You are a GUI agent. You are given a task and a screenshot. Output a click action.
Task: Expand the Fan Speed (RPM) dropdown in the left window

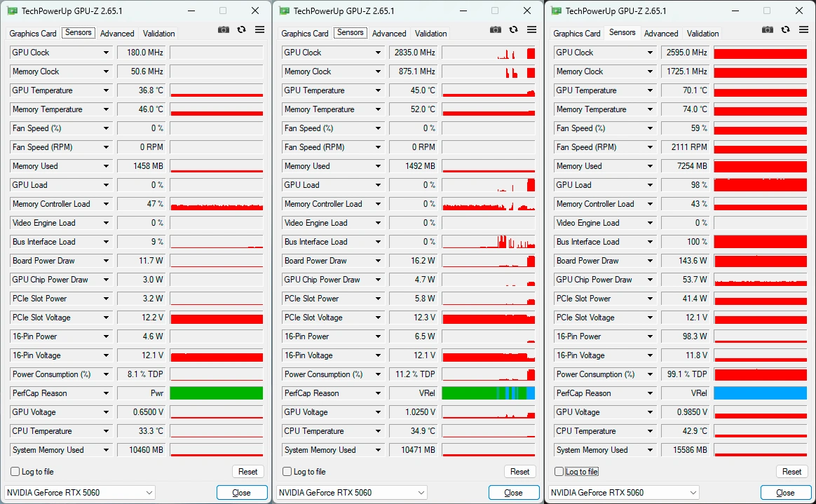pyautogui.click(x=106, y=147)
